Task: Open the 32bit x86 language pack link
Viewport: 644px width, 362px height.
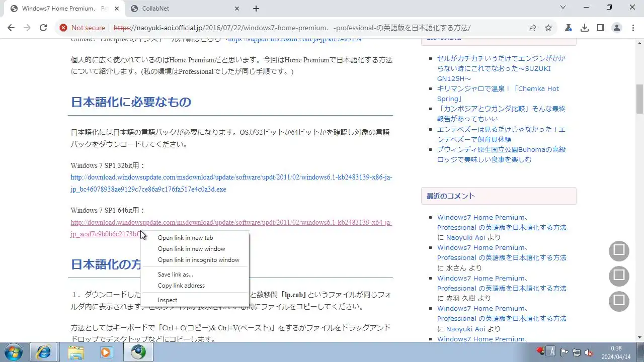Action: [x=231, y=184]
